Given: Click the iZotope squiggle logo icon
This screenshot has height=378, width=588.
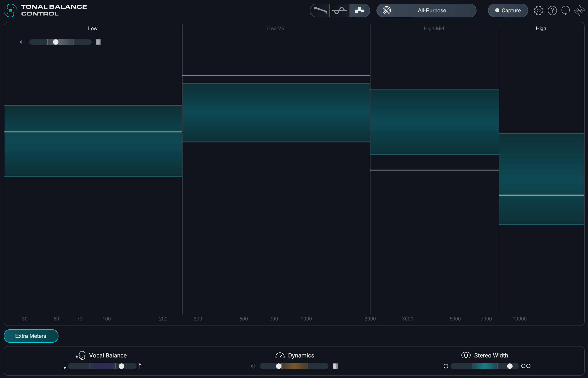Looking at the screenshot, I should (579, 10).
